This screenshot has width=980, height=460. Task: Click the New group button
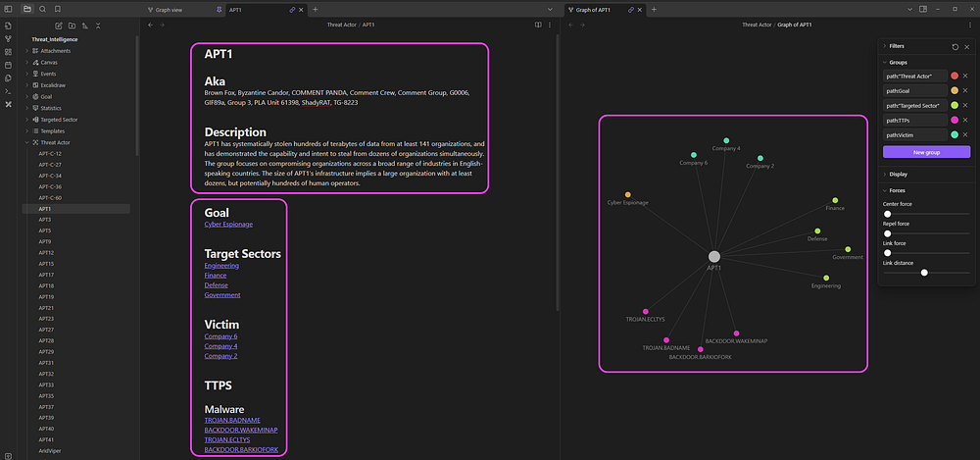[926, 152]
